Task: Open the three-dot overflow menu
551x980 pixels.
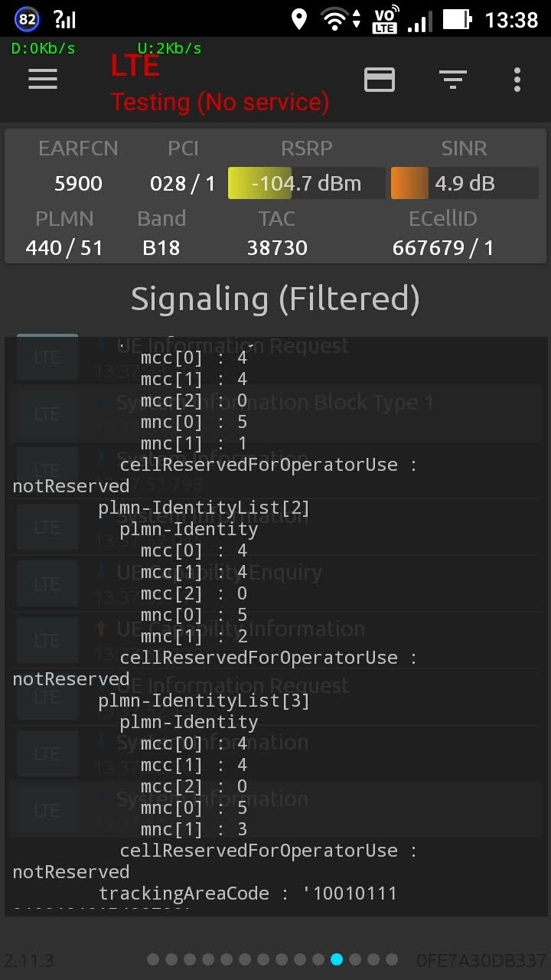Action: pos(517,79)
